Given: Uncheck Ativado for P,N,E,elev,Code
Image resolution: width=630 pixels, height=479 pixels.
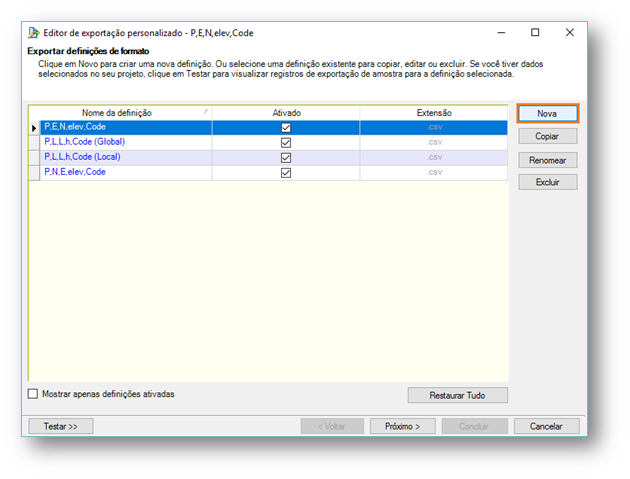Looking at the screenshot, I should [x=286, y=172].
